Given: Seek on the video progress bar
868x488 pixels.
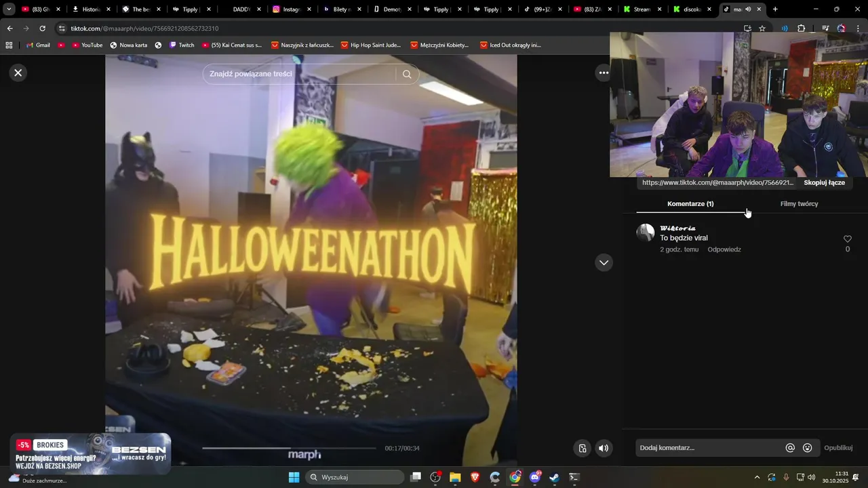Looking at the screenshot, I should [x=289, y=448].
